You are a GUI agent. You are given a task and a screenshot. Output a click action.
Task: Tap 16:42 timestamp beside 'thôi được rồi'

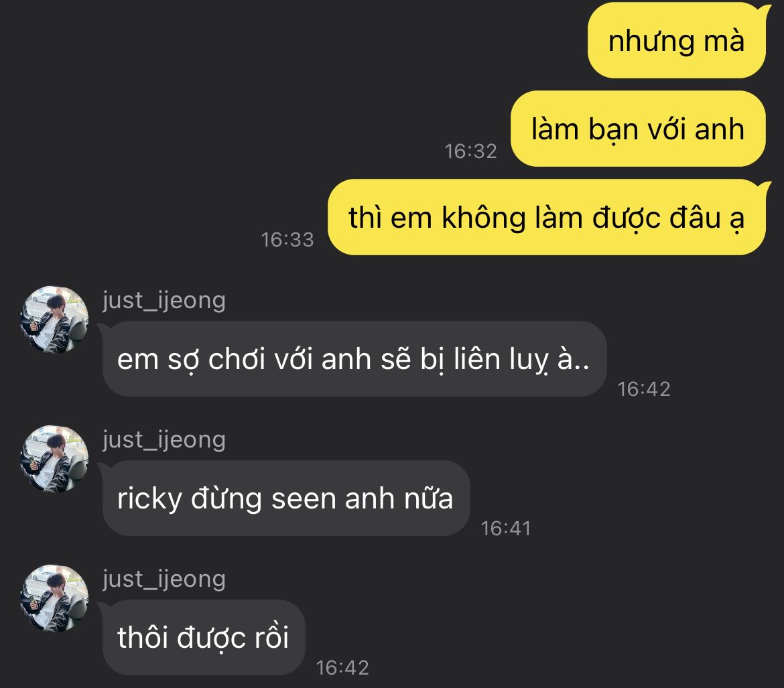[342, 667]
